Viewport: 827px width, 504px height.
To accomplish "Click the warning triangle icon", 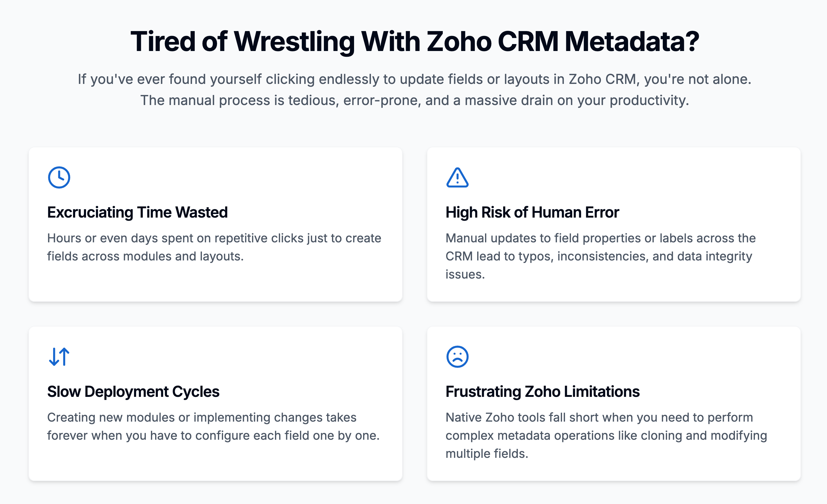I will [457, 177].
